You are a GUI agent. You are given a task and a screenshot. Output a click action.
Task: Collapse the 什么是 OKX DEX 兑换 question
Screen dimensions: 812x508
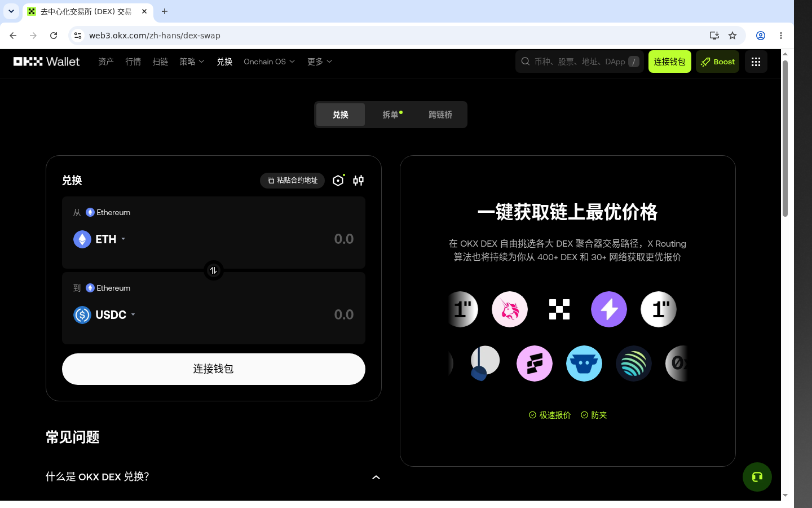point(376,478)
